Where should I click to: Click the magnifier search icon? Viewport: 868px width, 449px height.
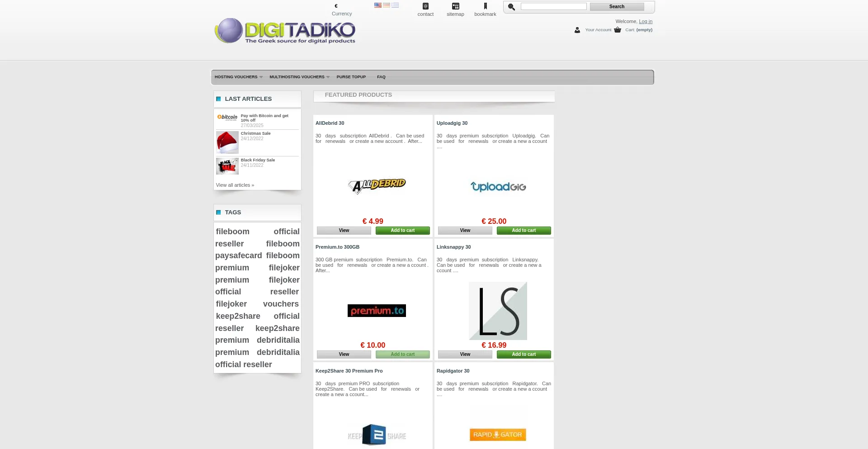coord(512,7)
